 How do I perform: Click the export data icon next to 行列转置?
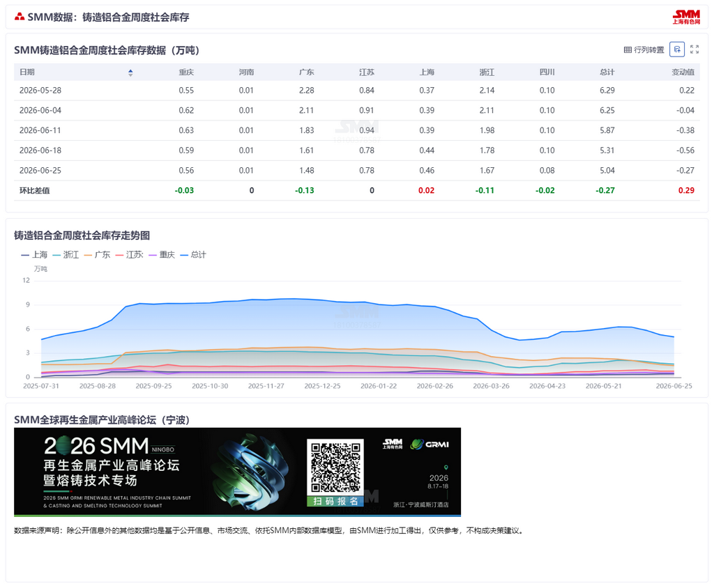[677, 49]
